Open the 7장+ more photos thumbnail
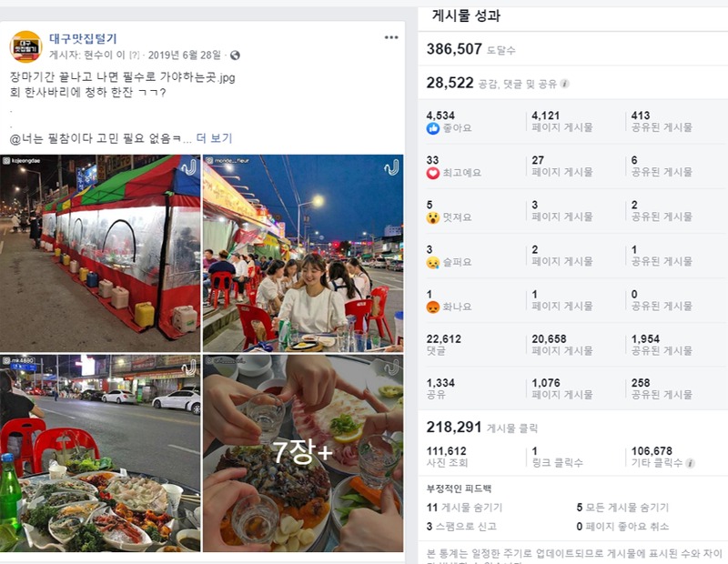 click(x=303, y=454)
